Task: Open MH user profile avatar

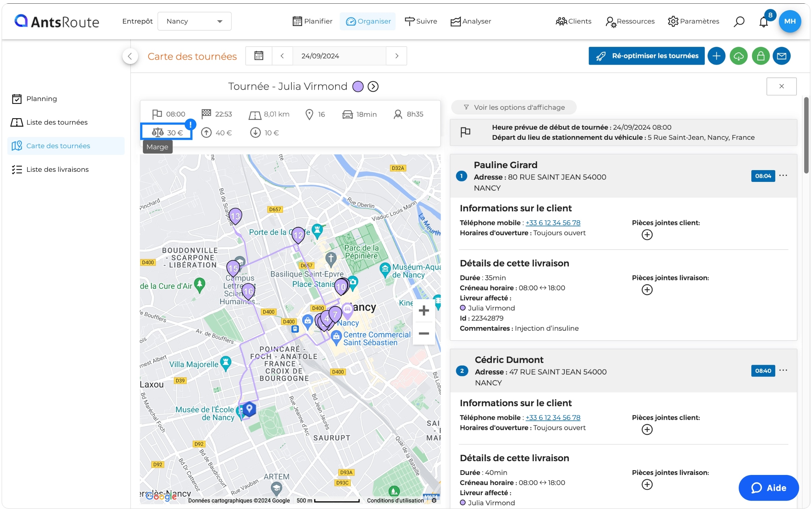Action: [x=789, y=21]
